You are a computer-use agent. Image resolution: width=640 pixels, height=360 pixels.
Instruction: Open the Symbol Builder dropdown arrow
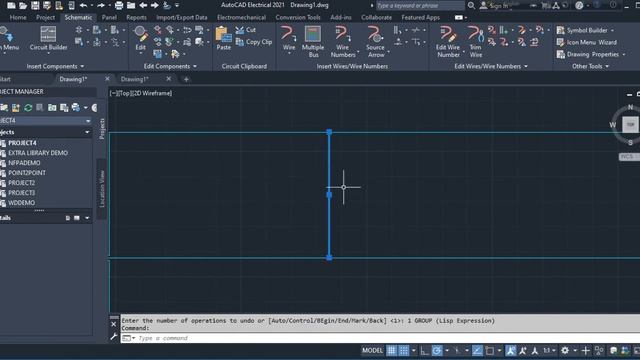612,31
